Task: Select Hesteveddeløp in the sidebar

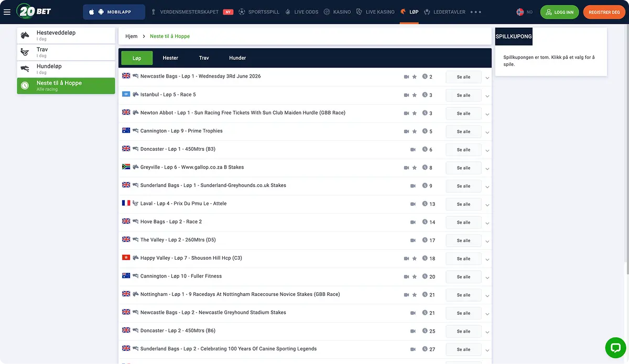Action: click(x=66, y=36)
